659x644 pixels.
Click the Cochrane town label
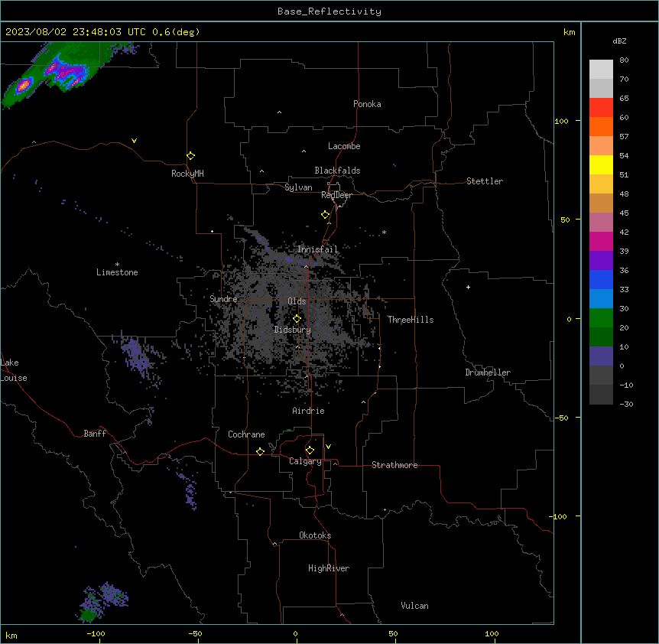(246, 434)
